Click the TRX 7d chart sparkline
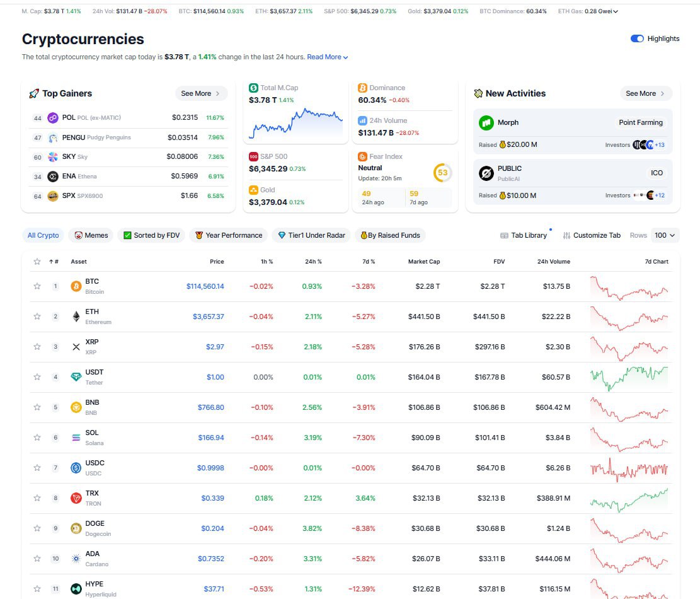The height and width of the screenshot is (599, 700). (629, 499)
